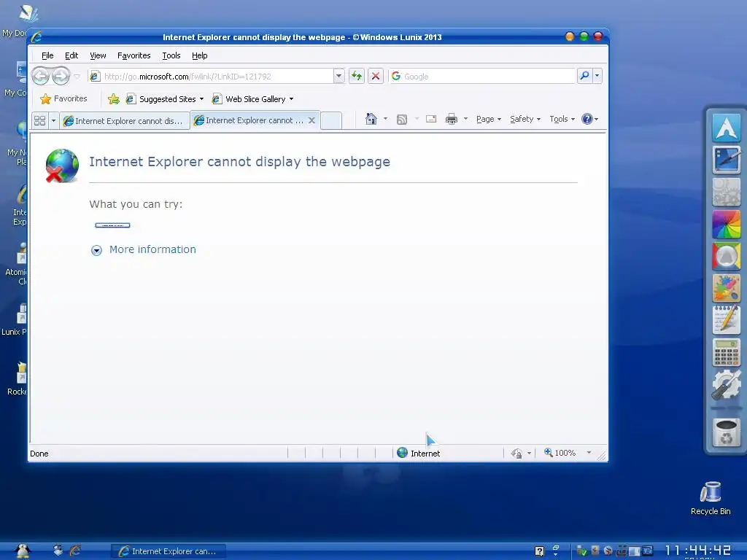Open the wrench tools dock icon

click(726, 385)
